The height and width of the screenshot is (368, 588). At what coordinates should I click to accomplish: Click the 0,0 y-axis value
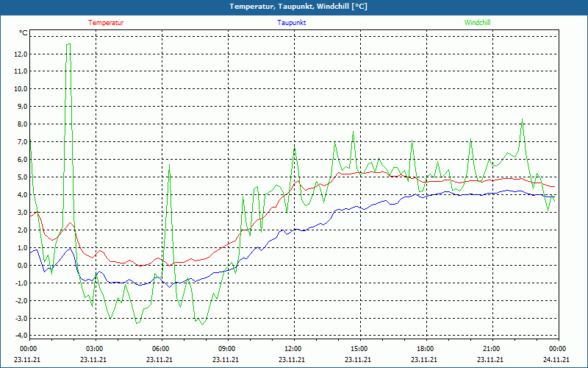click(x=22, y=266)
